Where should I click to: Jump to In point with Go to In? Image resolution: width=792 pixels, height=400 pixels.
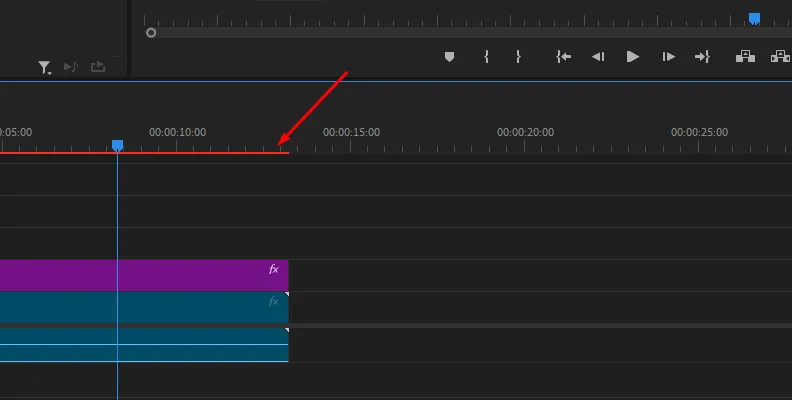tap(564, 57)
